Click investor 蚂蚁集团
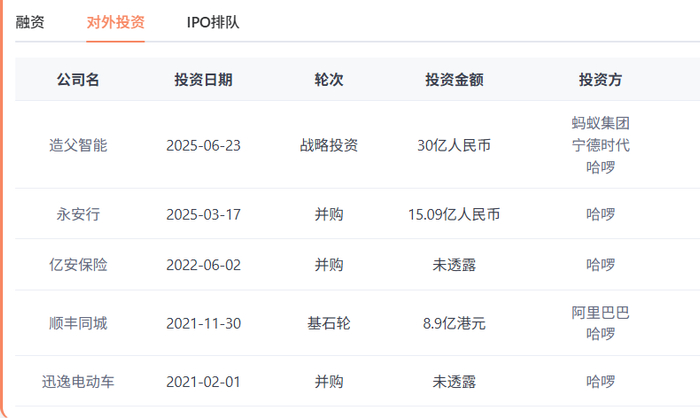Screen dimensions: 700x418 600,123
